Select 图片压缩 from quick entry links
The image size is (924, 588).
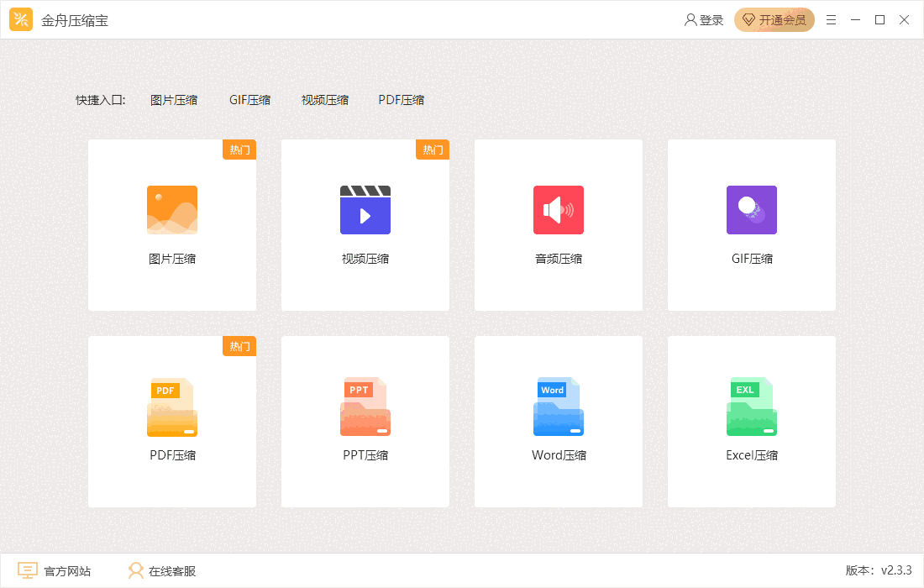174,99
